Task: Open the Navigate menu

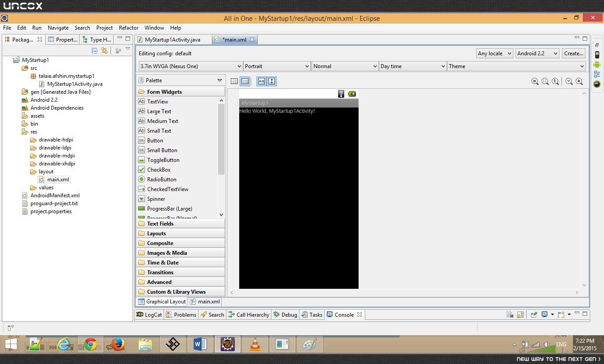Action: pyautogui.click(x=58, y=28)
